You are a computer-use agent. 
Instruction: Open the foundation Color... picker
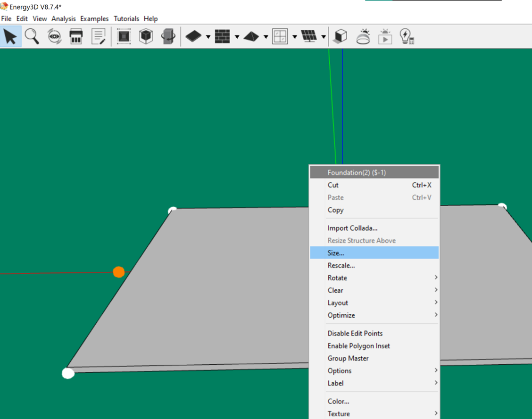pos(338,401)
